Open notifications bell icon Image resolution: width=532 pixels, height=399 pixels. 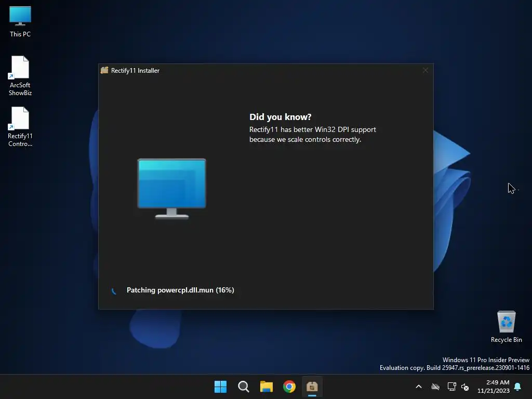pyautogui.click(x=517, y=387)
